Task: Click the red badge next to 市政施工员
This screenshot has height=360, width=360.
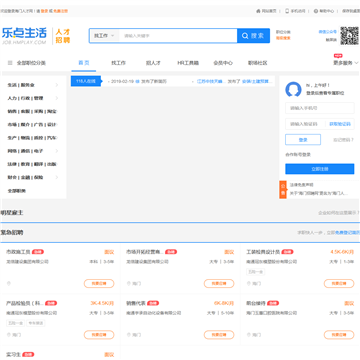Action: point(38,252)
